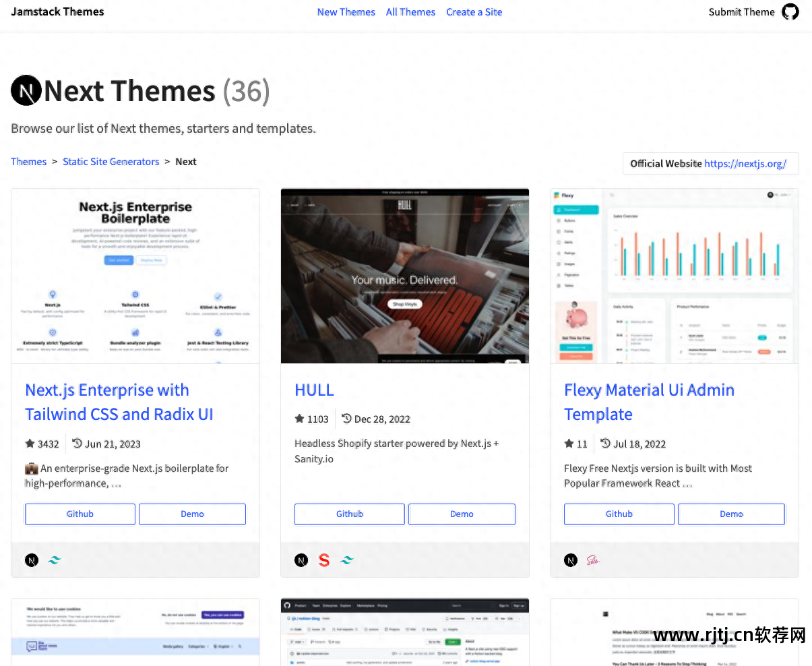812x666 pixels.
Task: Click star icon beside 1103
Action: [299, 419]
